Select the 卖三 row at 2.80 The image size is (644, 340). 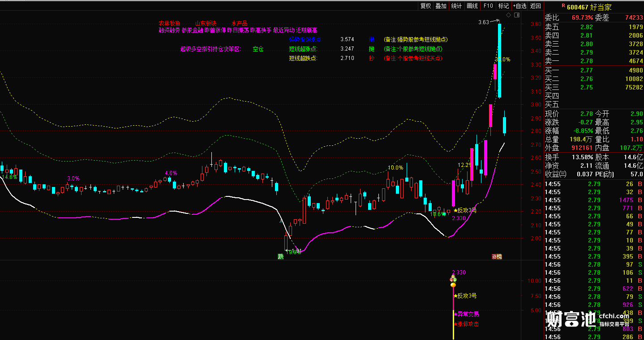593,44
